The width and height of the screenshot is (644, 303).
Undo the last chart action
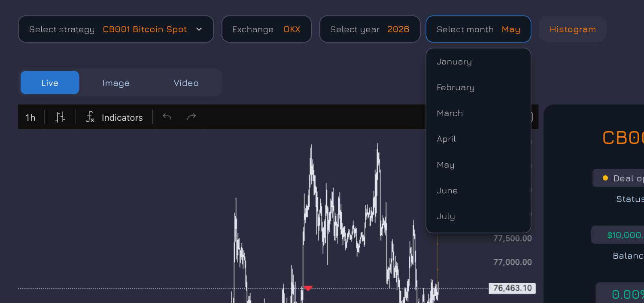(x=167, y=117)
